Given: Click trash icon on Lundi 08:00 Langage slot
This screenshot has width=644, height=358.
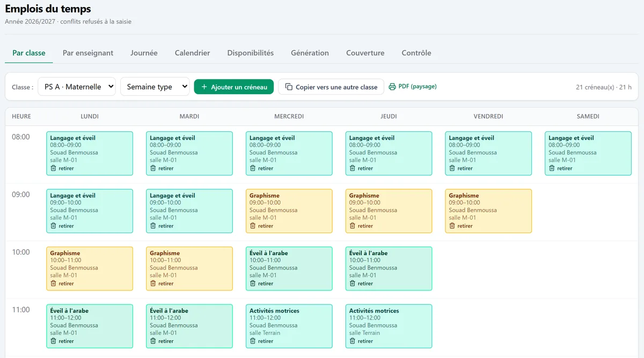Looking at the screenshot, I should [x=53, y=168].
